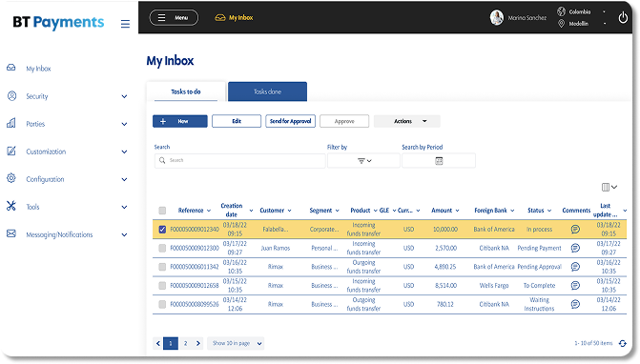Select My Inbox in the sidebar
This screenshot has height=364, width=640.
point(38,69)
